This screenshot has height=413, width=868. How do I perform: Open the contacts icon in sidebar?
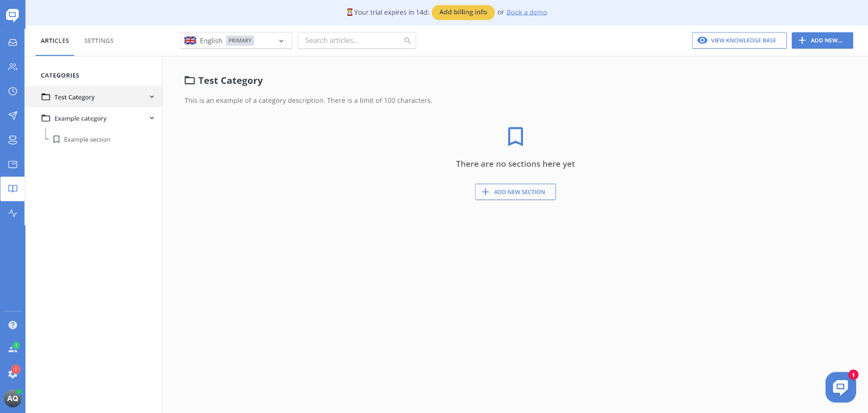12,67
